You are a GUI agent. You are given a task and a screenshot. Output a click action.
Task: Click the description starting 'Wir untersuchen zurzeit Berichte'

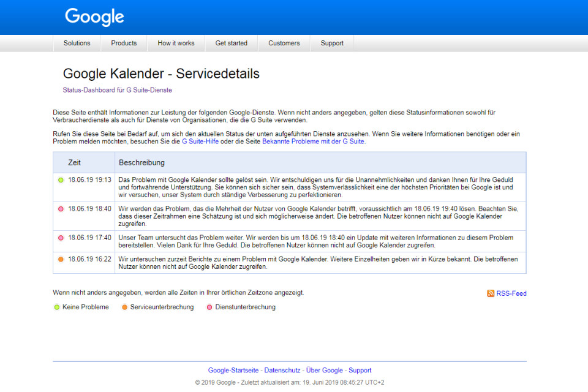click(318, 263)
